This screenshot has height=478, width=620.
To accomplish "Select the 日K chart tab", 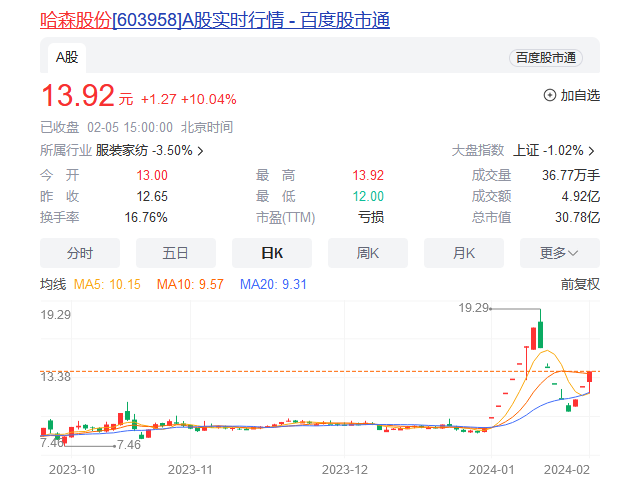I will 271,253.
